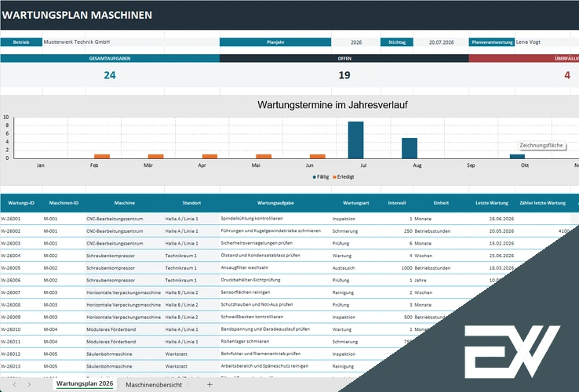Image resolution: width=579 pixels, height=392 pixels.
Task: Click the Maschine column header
Action: [125, 203]
